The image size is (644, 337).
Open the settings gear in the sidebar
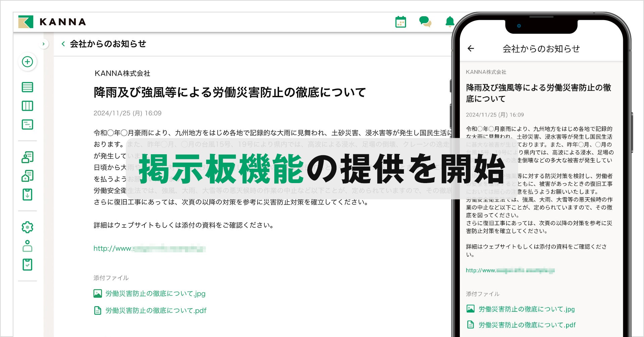point(28,227)
